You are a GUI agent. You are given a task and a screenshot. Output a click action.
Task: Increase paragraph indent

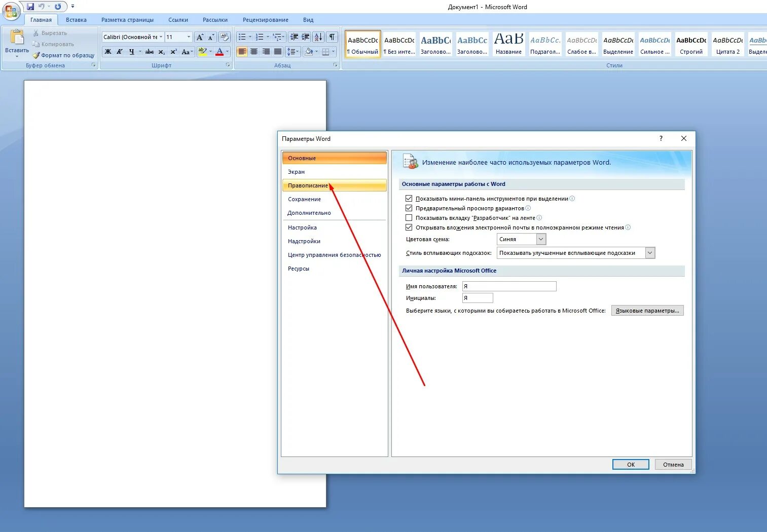pos(306,37)
